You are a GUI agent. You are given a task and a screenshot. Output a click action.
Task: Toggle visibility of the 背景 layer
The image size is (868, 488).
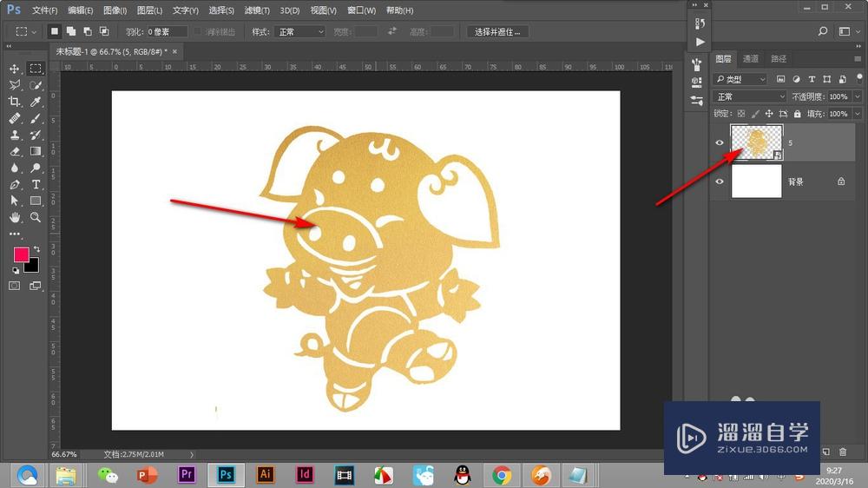click(x=720, y=181)
